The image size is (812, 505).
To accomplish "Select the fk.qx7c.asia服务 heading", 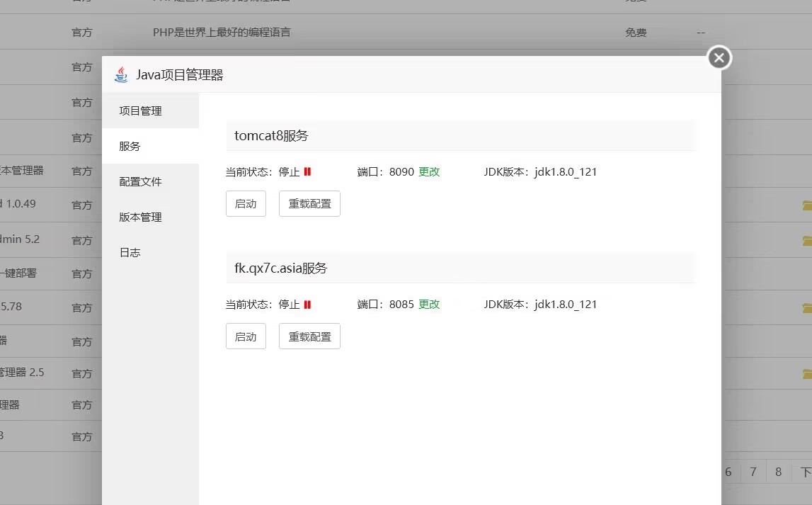I will [280, 268].
